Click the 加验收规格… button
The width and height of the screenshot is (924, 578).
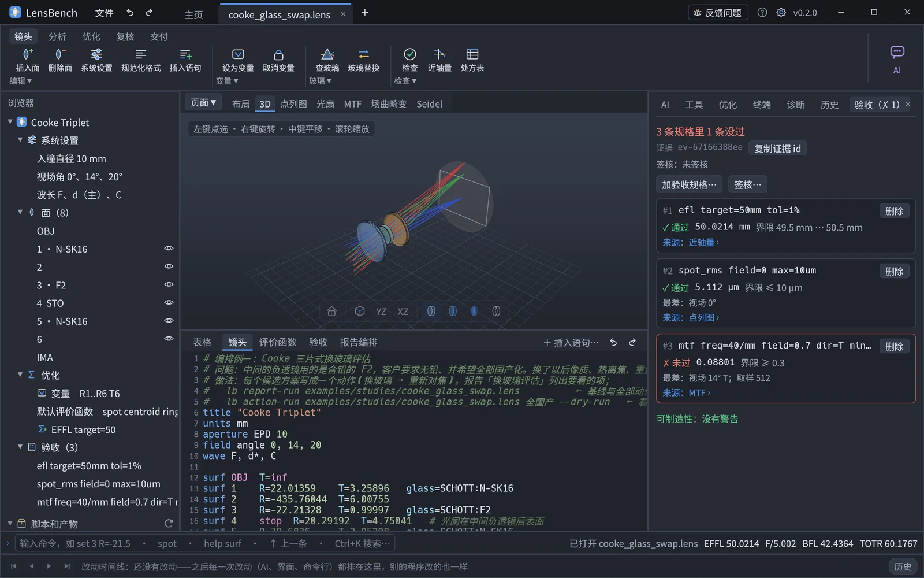coord(689,185)
